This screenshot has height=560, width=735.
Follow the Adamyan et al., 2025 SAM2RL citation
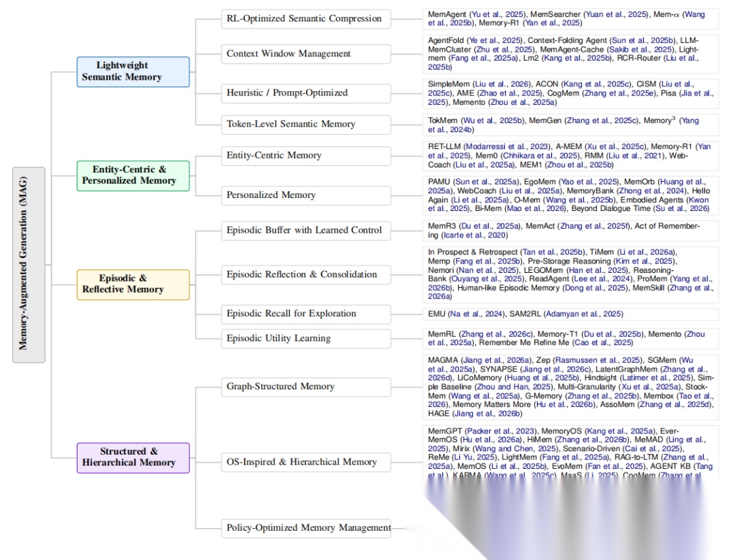click(x=585, y=314)
